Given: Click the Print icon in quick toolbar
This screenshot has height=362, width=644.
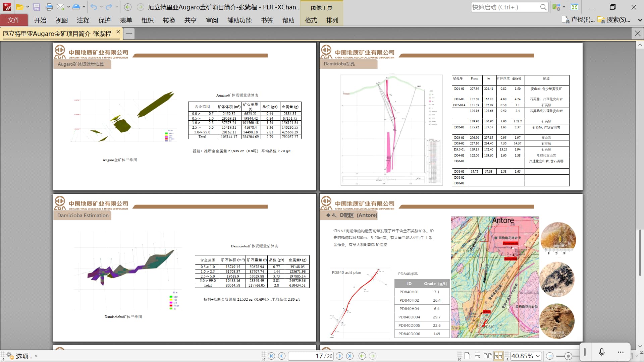Looking at the screenshot, I should point(49,7).
